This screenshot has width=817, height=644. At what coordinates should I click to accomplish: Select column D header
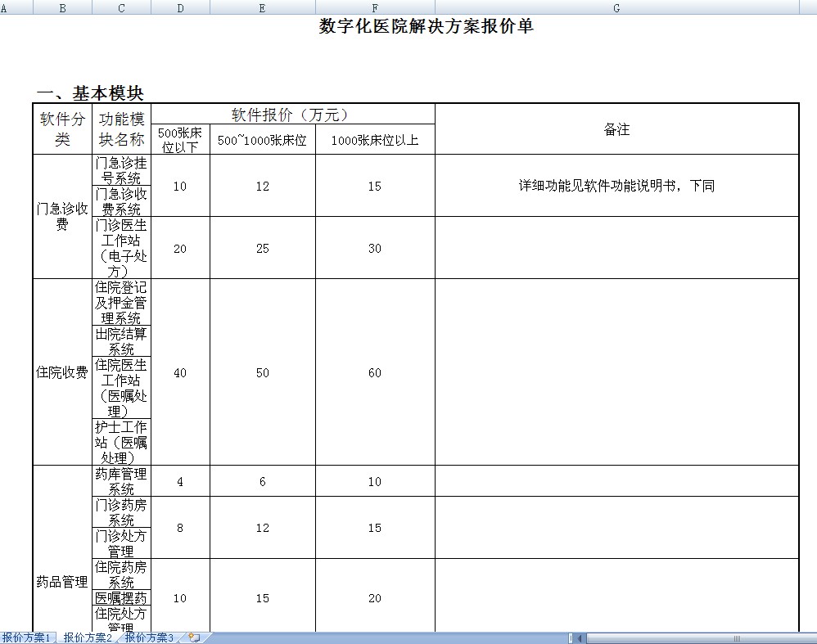pos(180,7)
